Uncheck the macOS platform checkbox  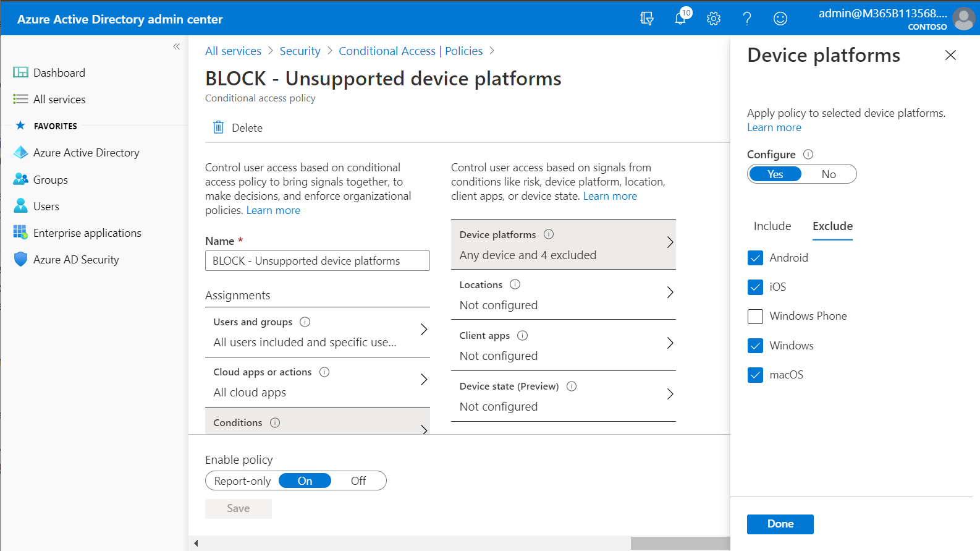[755, 375]
